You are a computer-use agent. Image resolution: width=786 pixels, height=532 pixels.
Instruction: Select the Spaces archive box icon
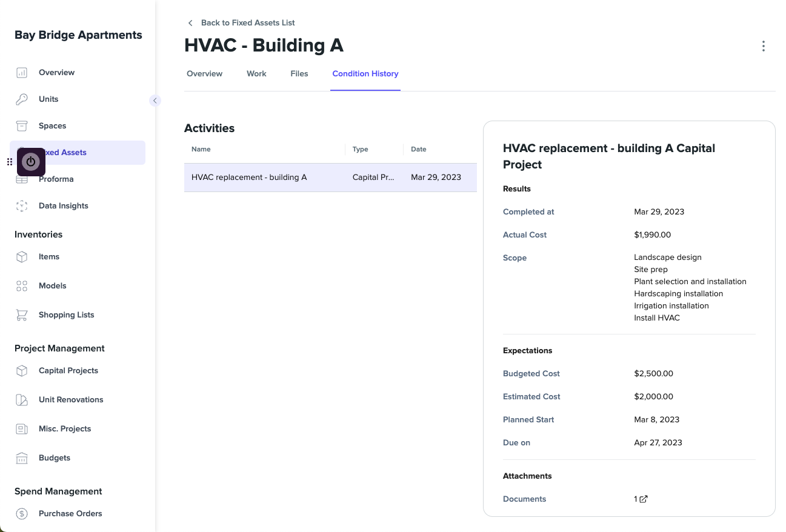22,126
